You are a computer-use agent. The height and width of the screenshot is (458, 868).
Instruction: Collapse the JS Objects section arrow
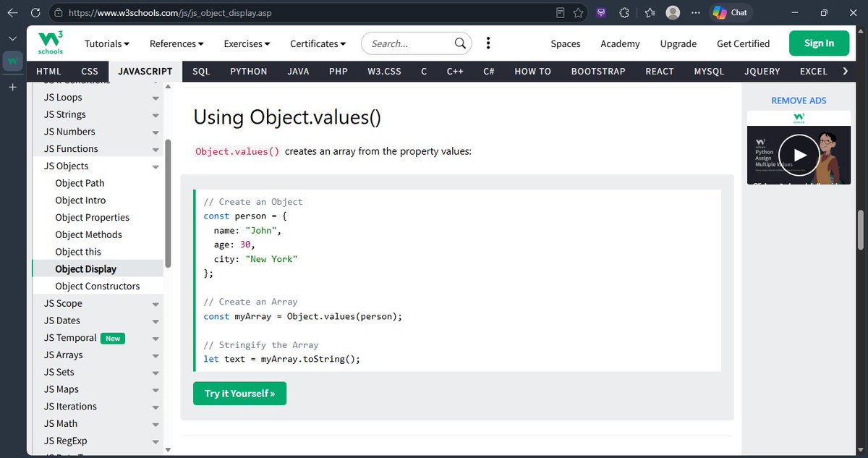tap(156, 166)
